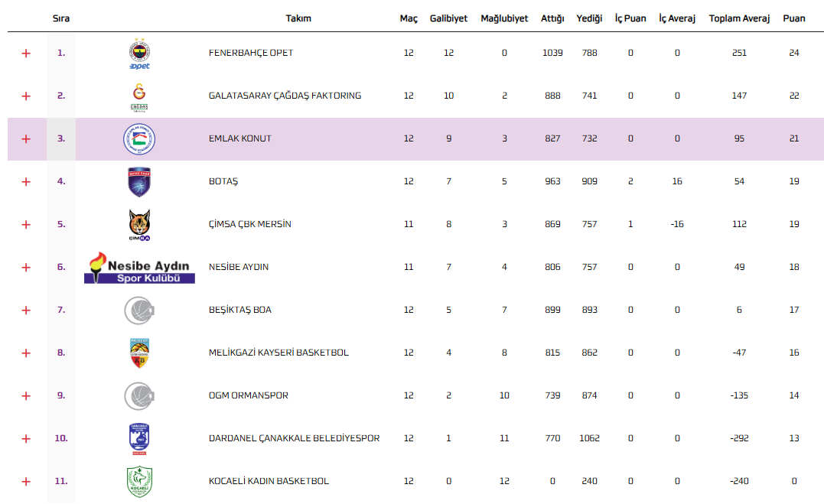Click the Nesibe Aydın Spor Kulübü logo
Viewport: 824px width, 504px height.
pyautogui.click(x=139, y=268)
